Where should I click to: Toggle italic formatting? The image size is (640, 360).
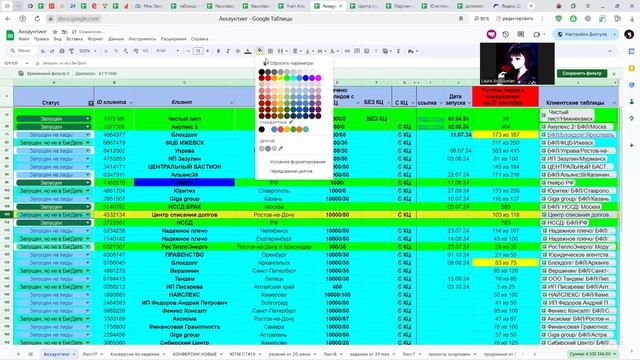pyautogui.click(x=228, y=51)
